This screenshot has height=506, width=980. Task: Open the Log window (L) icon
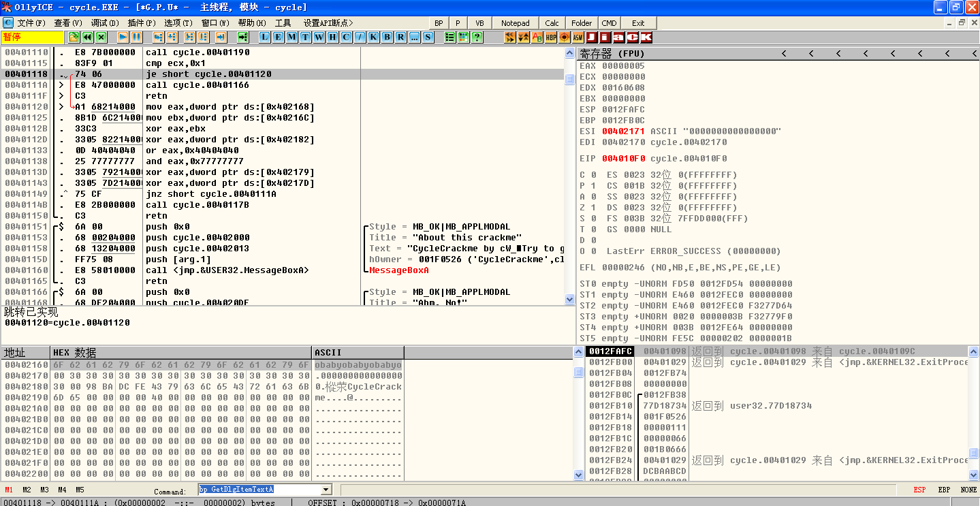(264, 37)
